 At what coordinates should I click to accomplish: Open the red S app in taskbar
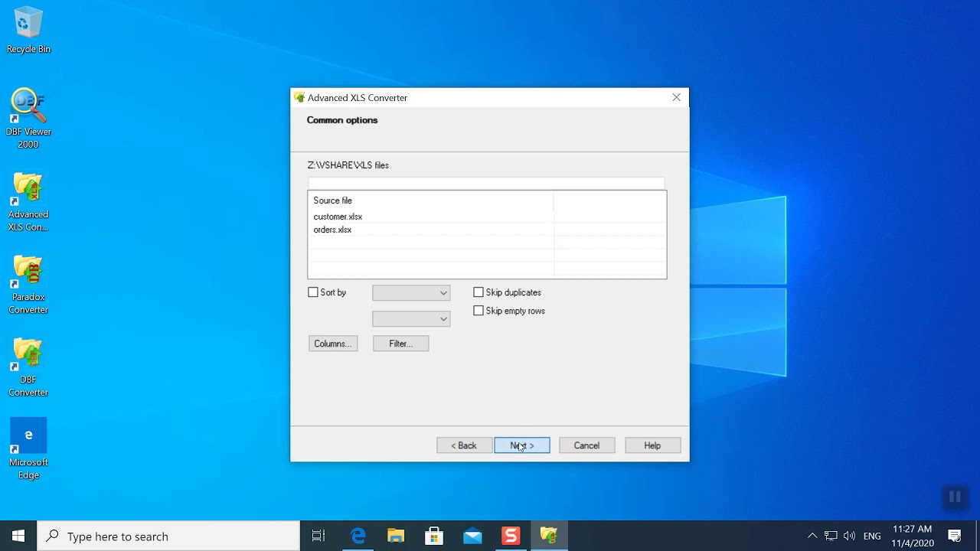coord(511,536)
